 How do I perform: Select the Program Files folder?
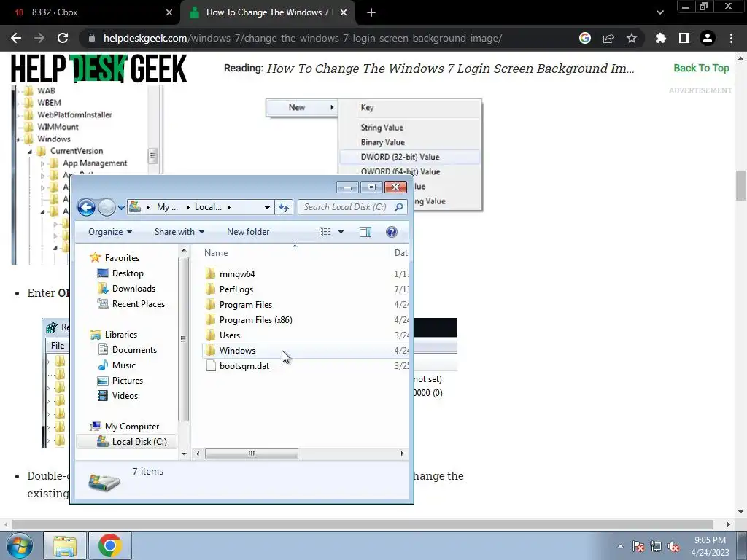239,304
